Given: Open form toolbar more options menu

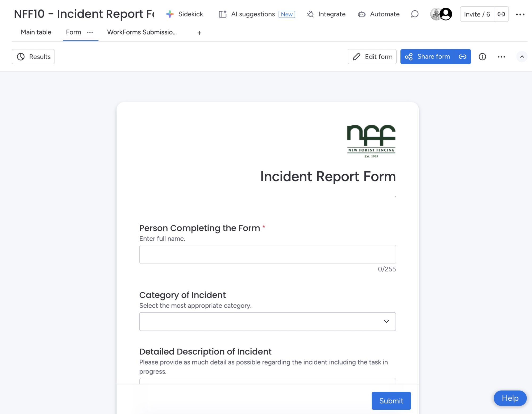Looking at the screenshot, I should [501, 57].
